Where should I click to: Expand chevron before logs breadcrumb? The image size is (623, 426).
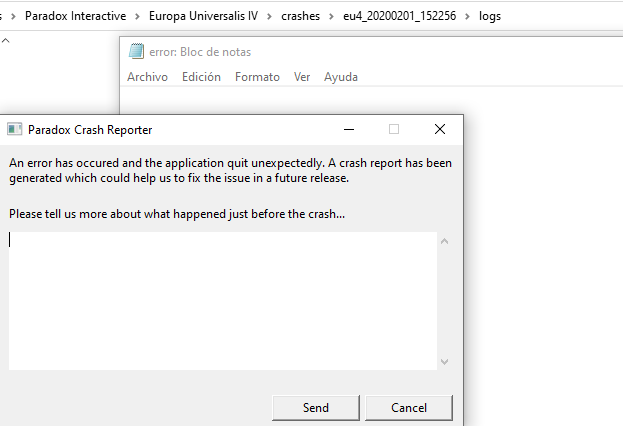(x=467, y=16)
